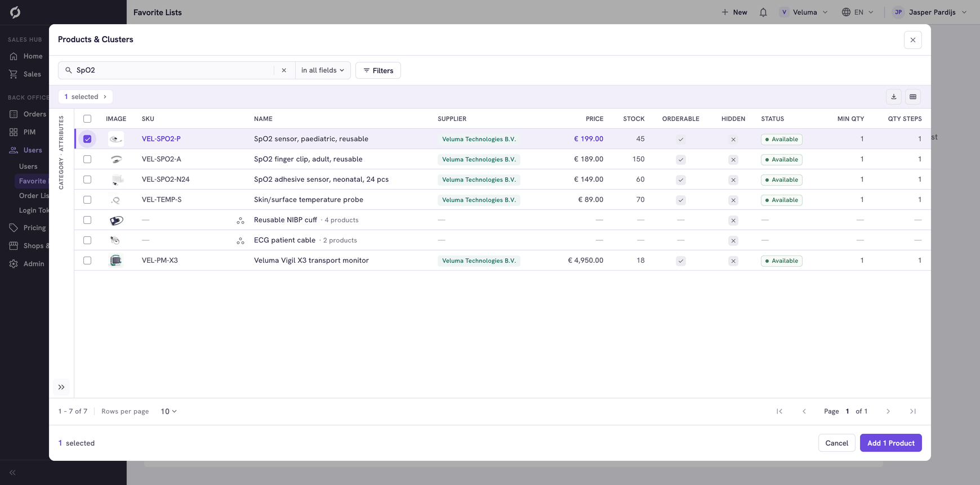980x485 pixels.
Task: Check the VEL-TEMP-S row checkbox
Action: [x=87, y=200]
